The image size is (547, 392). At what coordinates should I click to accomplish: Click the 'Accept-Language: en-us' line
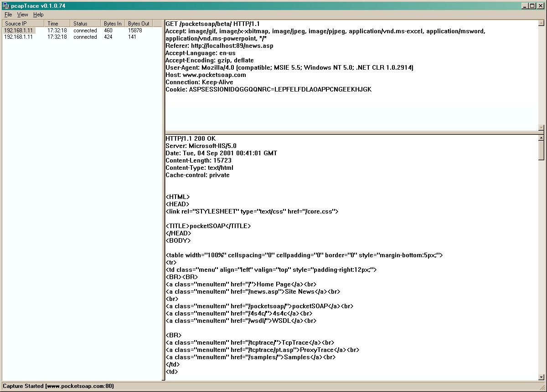click(201, 53)
